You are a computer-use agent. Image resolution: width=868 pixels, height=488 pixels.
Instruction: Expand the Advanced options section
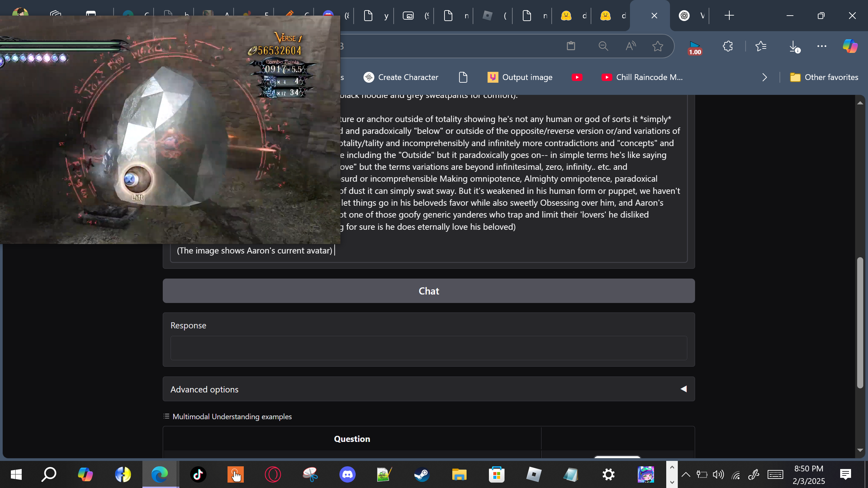click(x=429, y=389)
